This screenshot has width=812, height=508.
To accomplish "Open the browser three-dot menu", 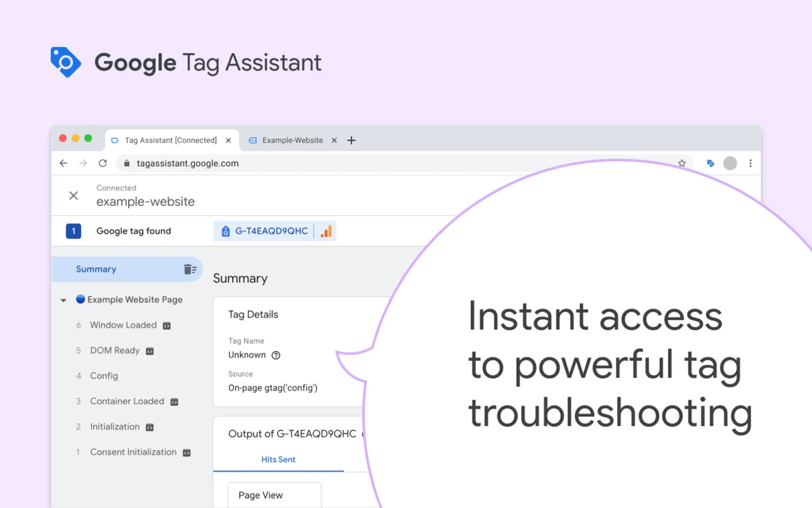I will (x=751, y=163).
